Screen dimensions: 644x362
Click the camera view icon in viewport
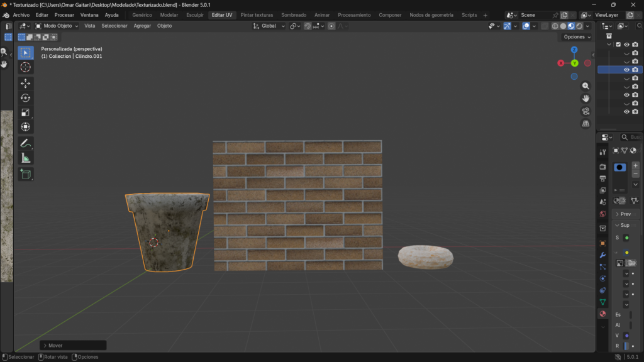[x=586, y=111]
